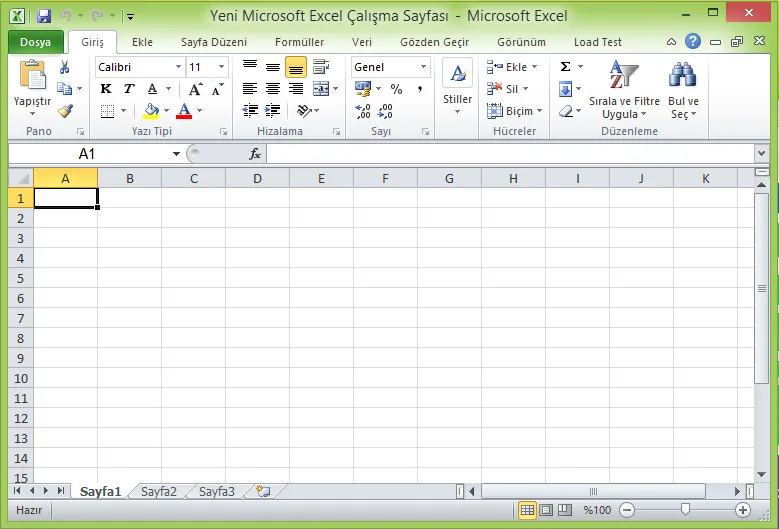Select the Format Painter brush

pos(65,111)
